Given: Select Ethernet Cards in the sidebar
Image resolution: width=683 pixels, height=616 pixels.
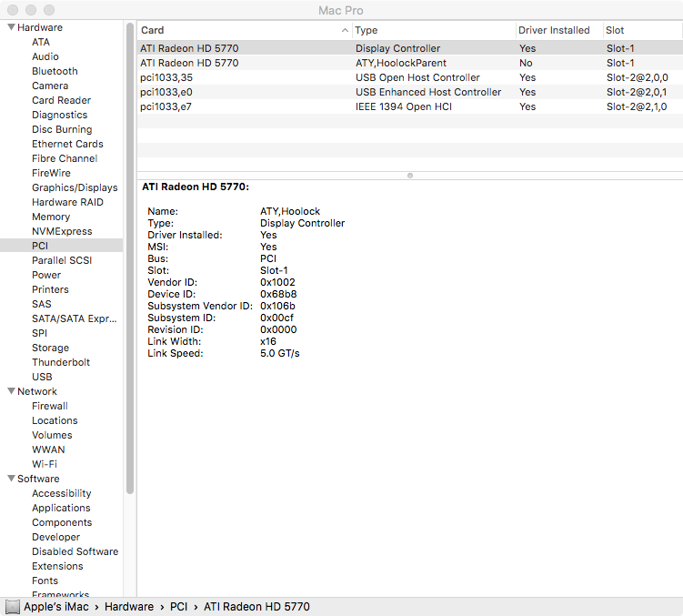Looking at the screenshot, I should [67, 144].
